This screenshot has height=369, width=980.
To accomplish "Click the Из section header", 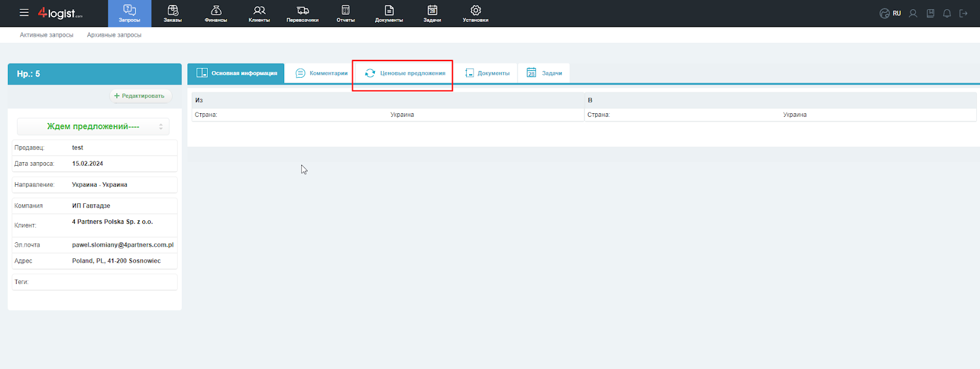I will click(388, 100).
